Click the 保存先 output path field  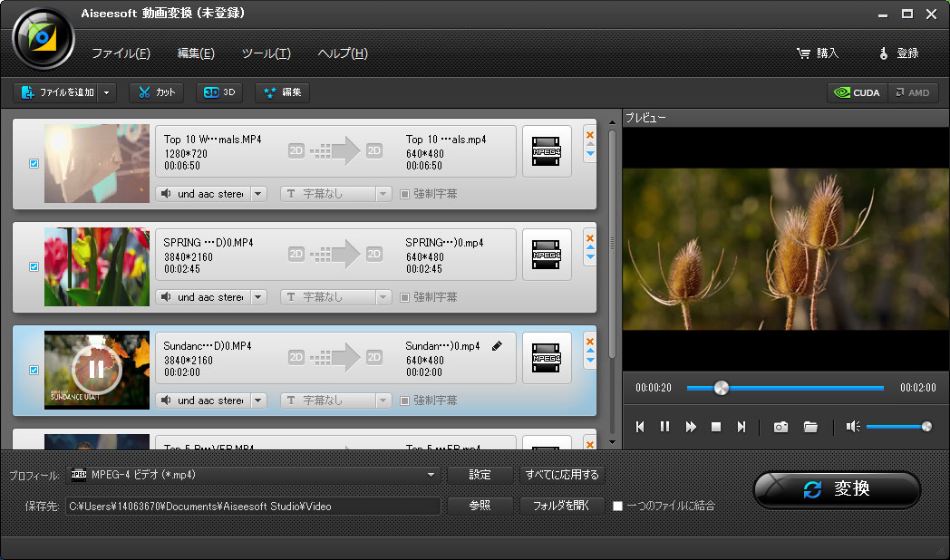click(253, 507)
